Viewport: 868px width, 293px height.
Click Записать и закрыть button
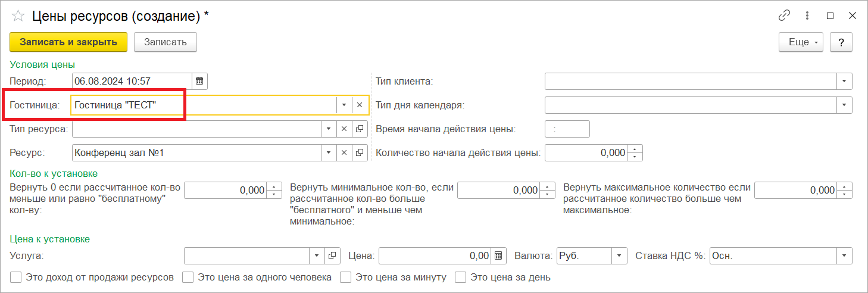coord(68,42)
